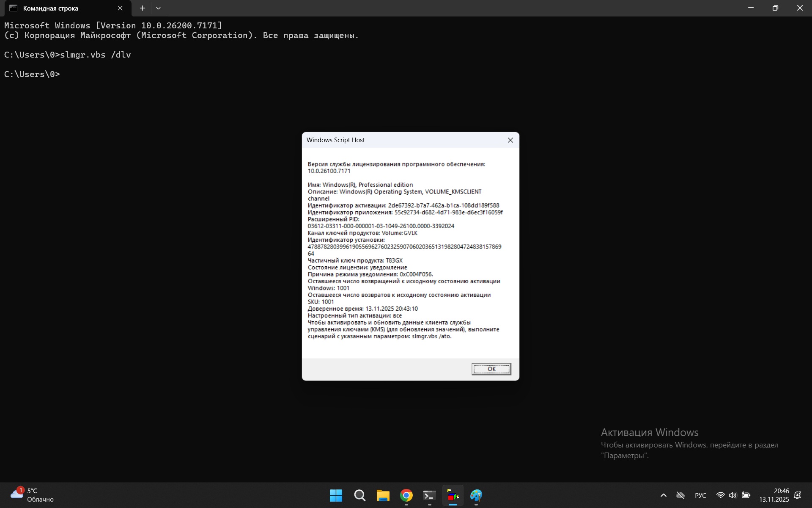
Task: Show hidden system tray icons
Action: pyautogui.click(x=663, y=495)
